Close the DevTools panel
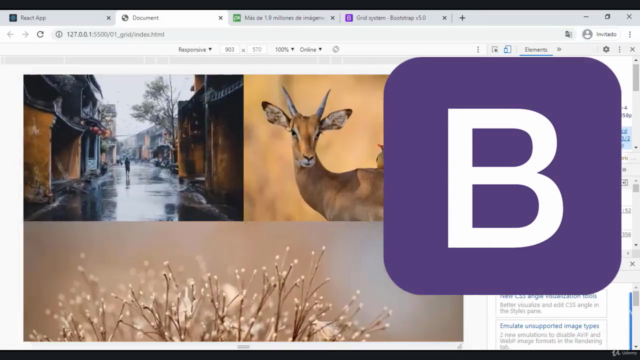 [x=632, y=49]
